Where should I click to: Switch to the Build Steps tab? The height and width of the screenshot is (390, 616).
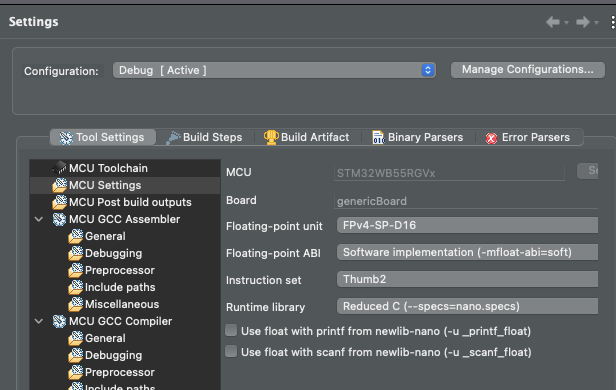pyautogui.click(x=204, y=137)
